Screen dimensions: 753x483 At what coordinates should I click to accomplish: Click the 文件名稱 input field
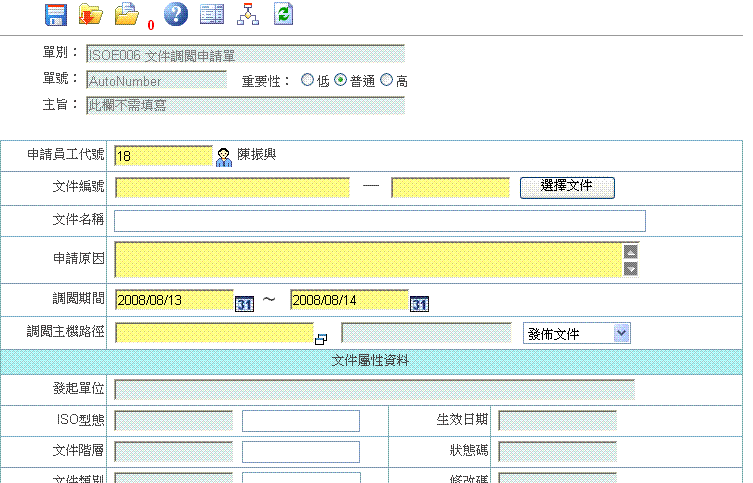[x=380, y=221]
